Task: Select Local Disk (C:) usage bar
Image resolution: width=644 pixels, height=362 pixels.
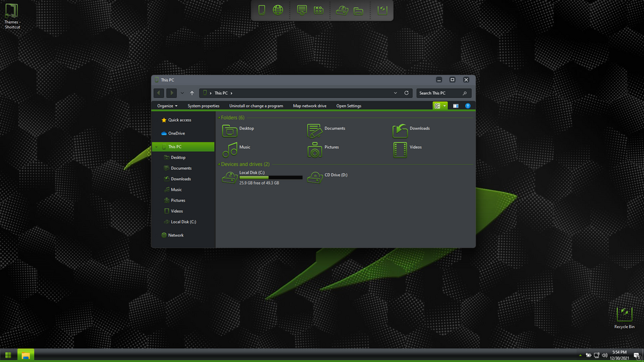Action: (x=270, y=177)
